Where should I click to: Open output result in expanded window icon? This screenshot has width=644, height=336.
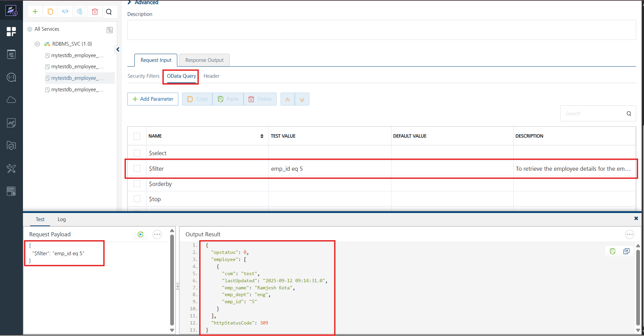click(626, 251)
